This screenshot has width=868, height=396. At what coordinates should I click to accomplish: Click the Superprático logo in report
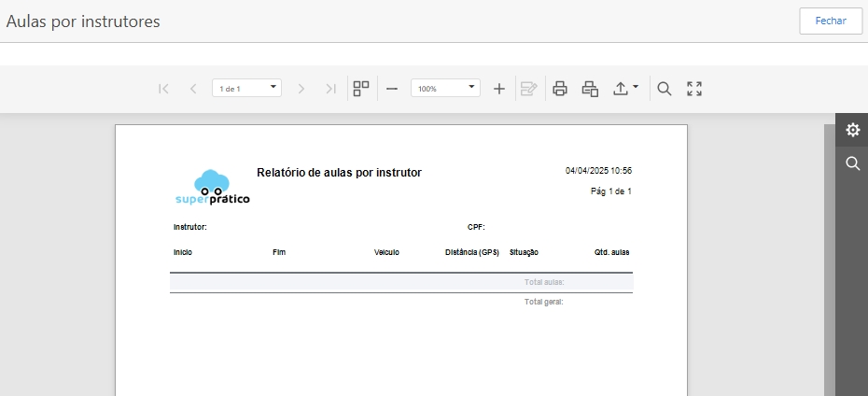(x=213, y=188)
